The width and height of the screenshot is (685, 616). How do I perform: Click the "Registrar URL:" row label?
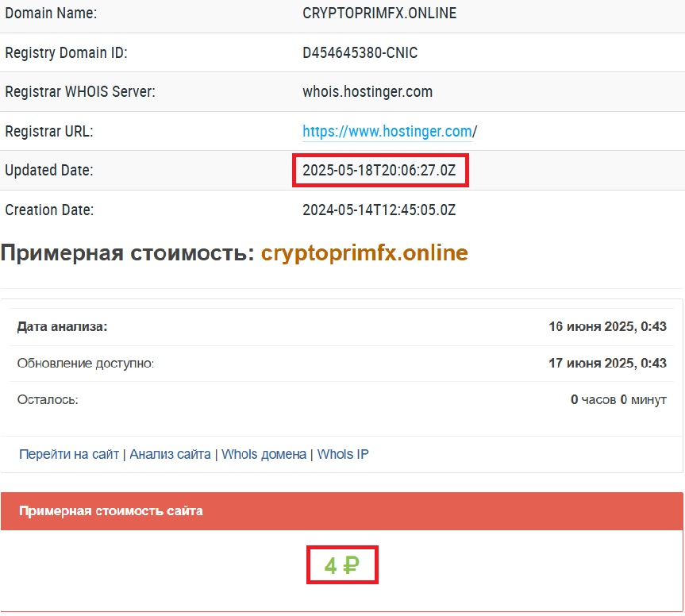(48, 131)
